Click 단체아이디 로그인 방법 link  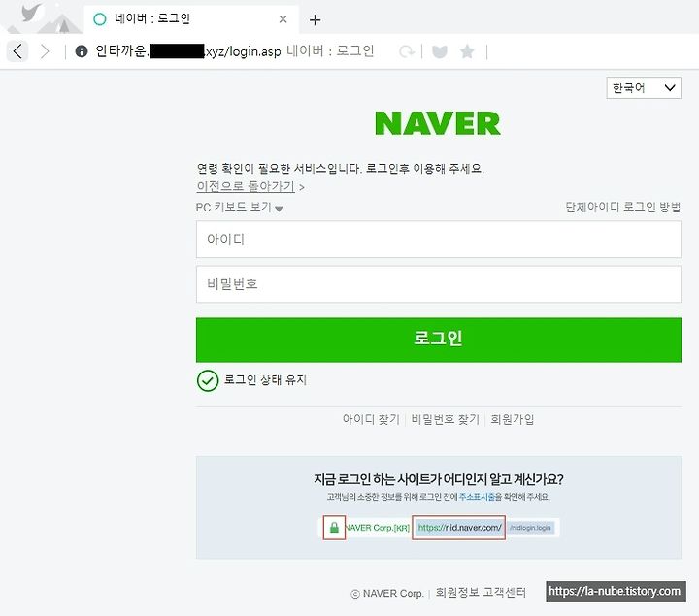tap(622, 207)
